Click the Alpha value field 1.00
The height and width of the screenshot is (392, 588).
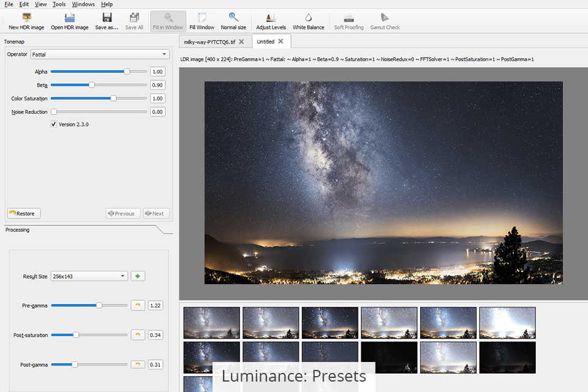point(157,72)
